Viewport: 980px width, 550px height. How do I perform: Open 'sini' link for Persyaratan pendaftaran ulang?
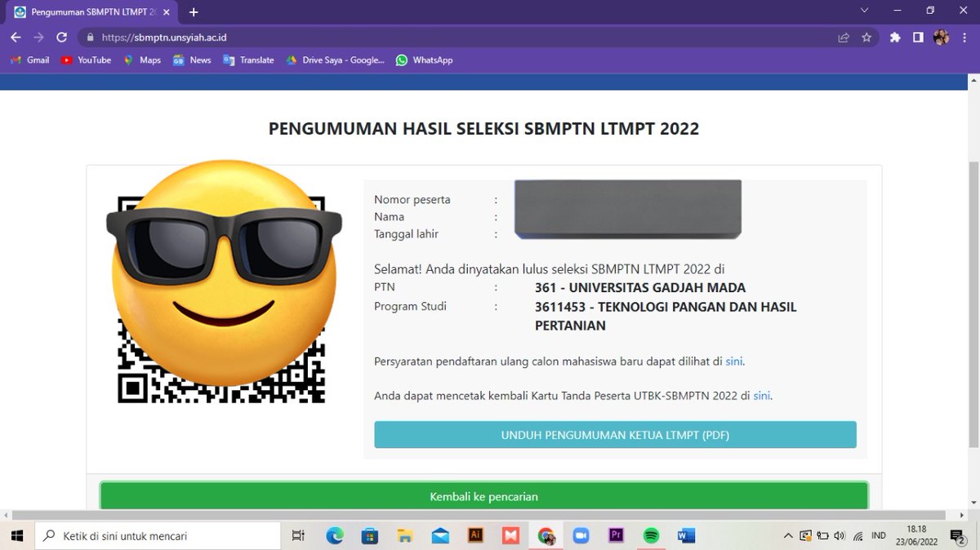click(734, 361)
